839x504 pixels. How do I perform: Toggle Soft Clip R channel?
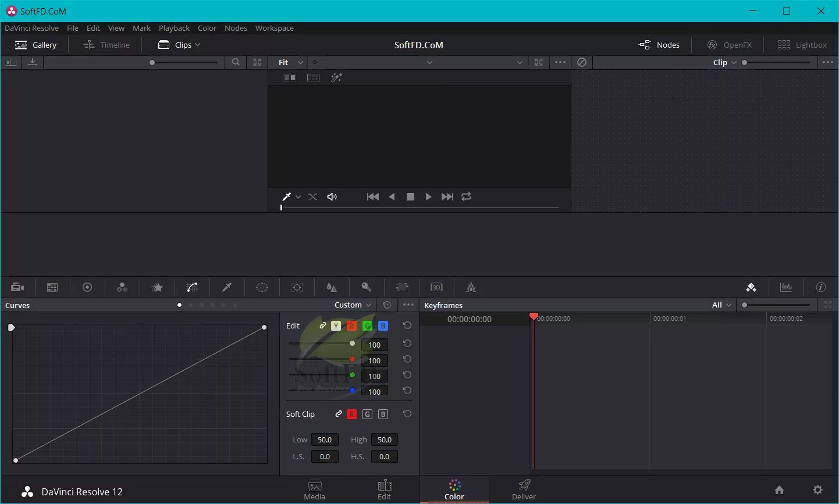(351, 414)
